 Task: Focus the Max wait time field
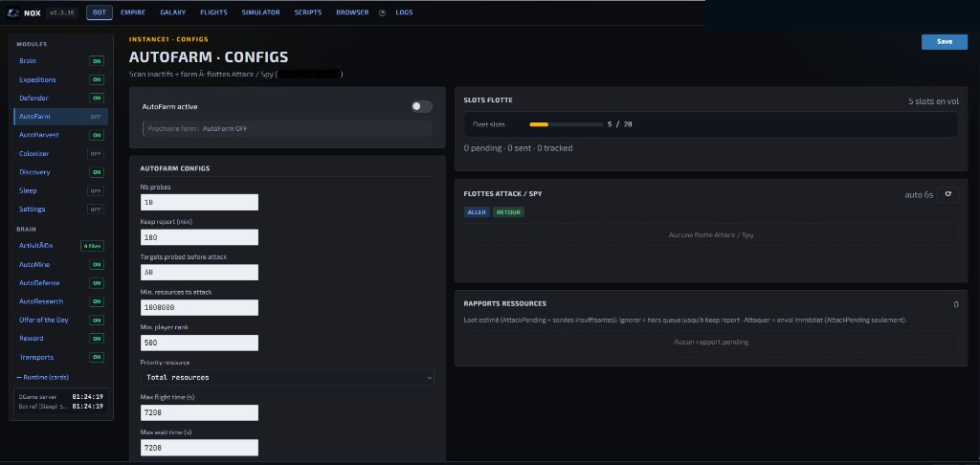click(199, 448)
